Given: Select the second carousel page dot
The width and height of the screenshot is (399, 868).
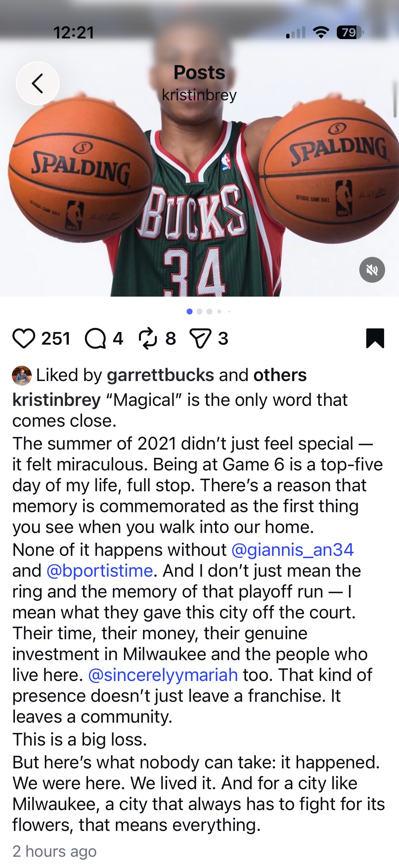Looking at the screenshot, I should [x=199, y=312].
